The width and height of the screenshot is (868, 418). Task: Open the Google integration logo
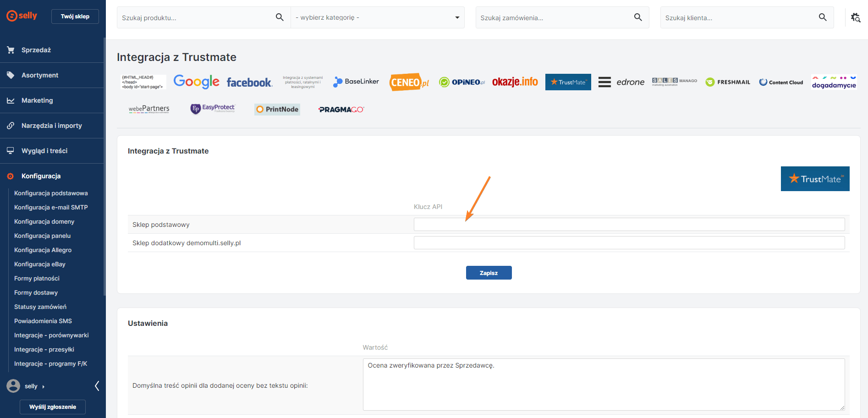coord(196,82)
